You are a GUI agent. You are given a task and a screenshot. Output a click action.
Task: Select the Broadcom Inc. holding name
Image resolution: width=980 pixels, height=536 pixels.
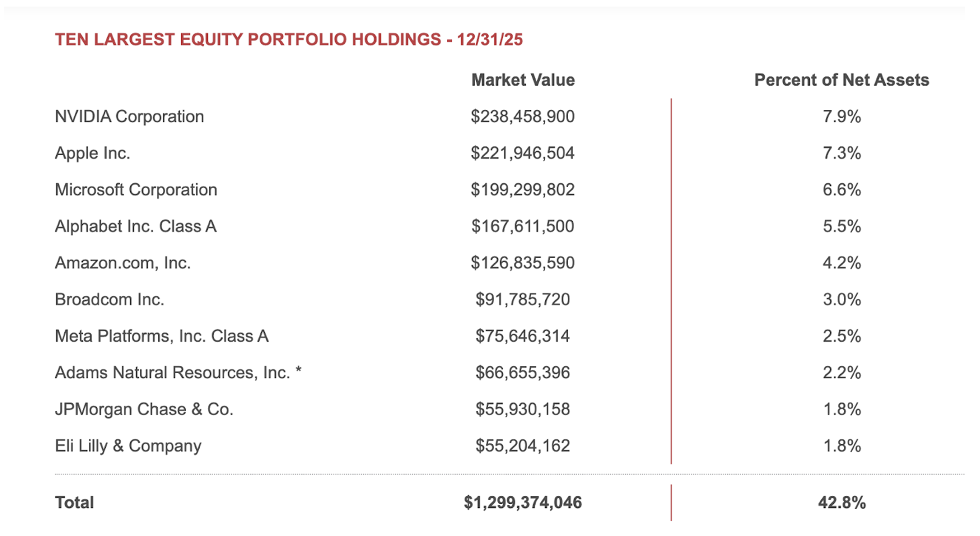109,299
